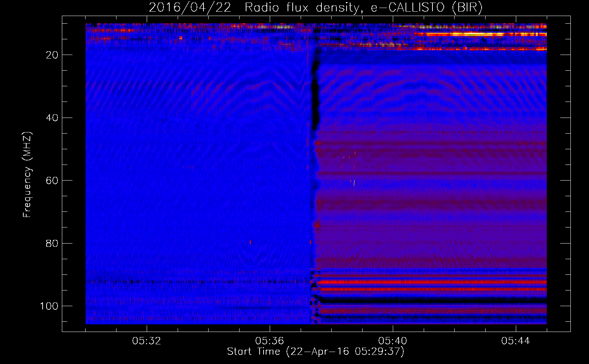Click the 05:32 time tick label

[147, 341]
